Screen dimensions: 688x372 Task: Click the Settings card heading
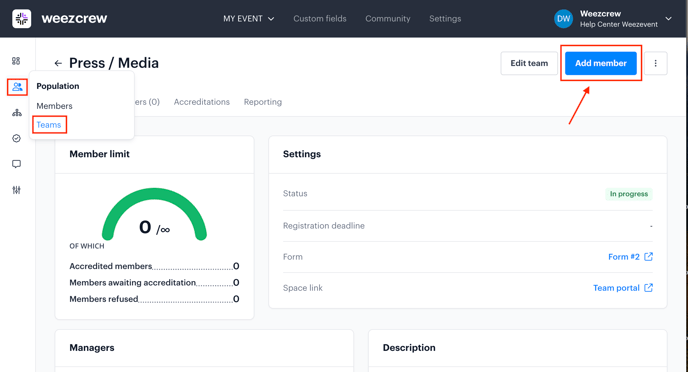[x=302, y=154]
